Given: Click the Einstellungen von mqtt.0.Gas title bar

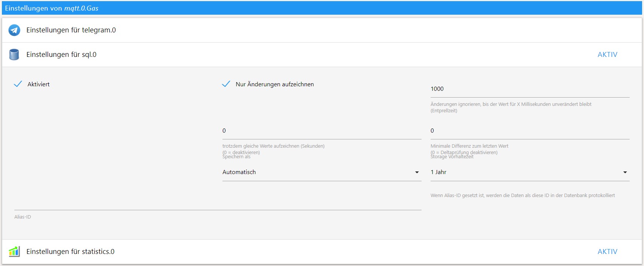Looking at the screenshot, I should (x=321, y=8).
